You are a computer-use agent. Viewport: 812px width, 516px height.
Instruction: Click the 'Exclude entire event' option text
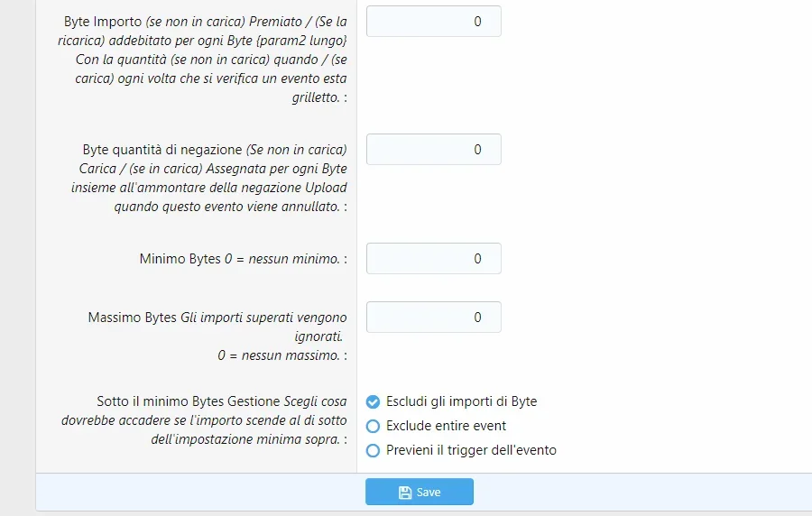coord(446,426)
